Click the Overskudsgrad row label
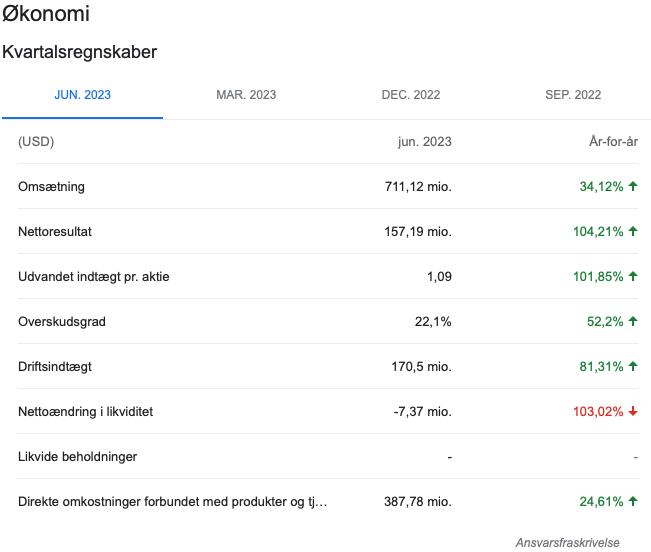The width and height of the screenshot is (651, 552). (62, 322)
